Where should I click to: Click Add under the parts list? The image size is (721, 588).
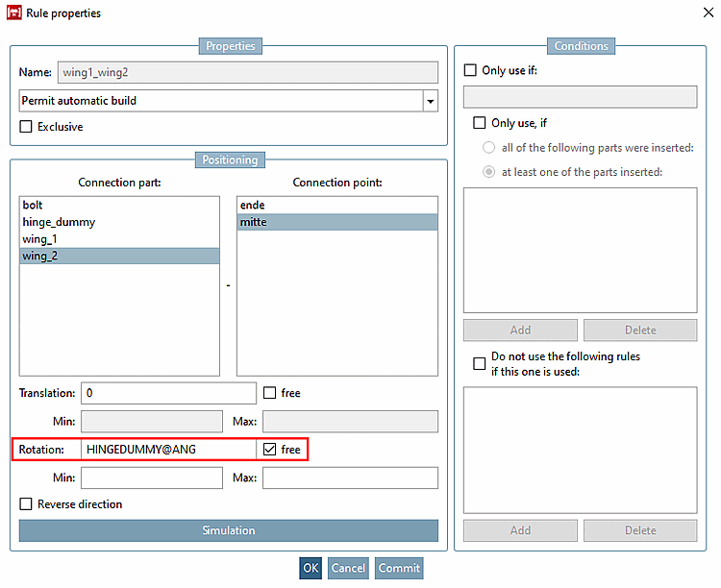pos(520,331)
